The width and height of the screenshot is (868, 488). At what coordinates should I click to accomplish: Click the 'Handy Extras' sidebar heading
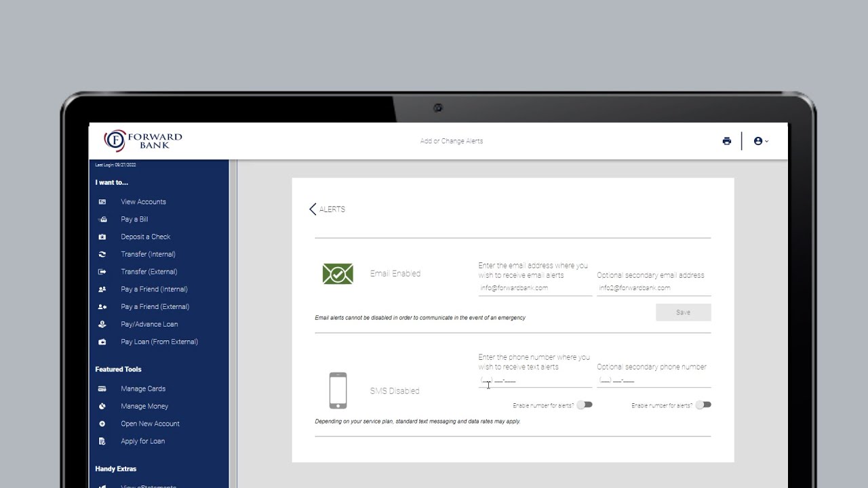tap(116, 469)
